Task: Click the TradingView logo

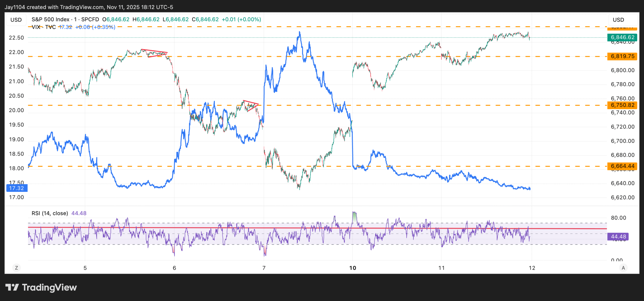Action: point(41,287)
